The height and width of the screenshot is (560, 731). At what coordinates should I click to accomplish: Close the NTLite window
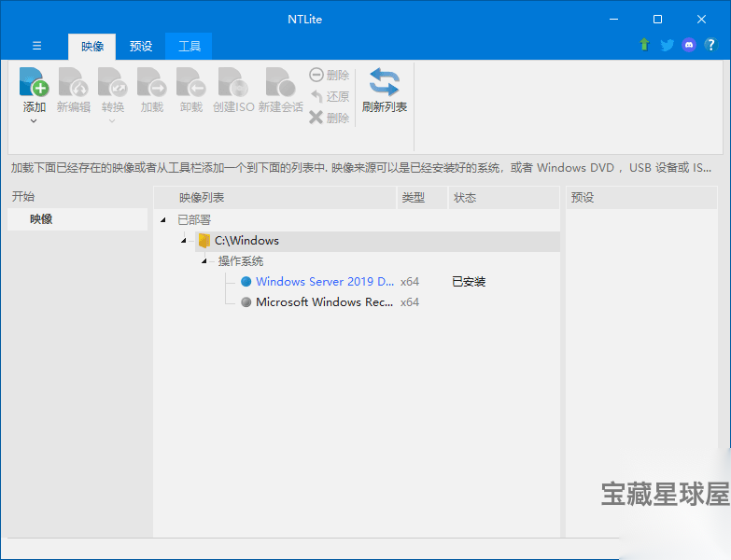point(701,19)
